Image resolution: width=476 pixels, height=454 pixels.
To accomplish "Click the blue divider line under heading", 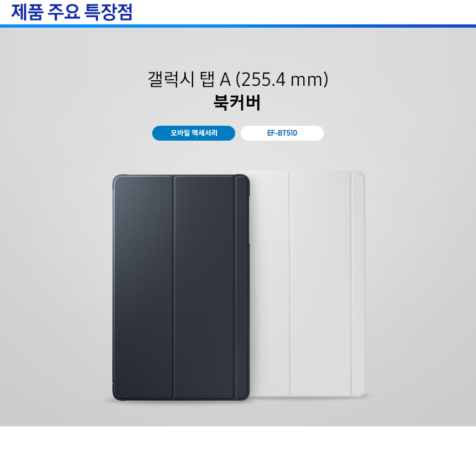I will 238,26.
